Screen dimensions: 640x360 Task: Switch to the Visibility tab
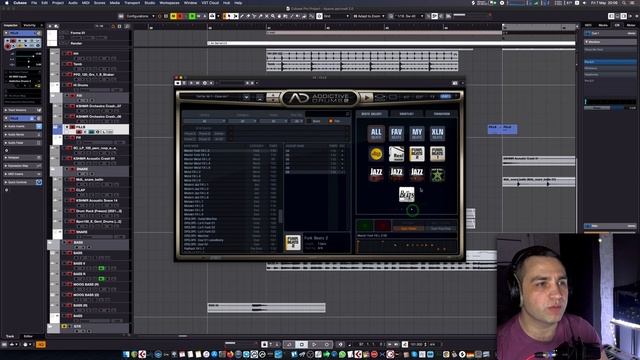pyautogui.click(x=30, y=25)
